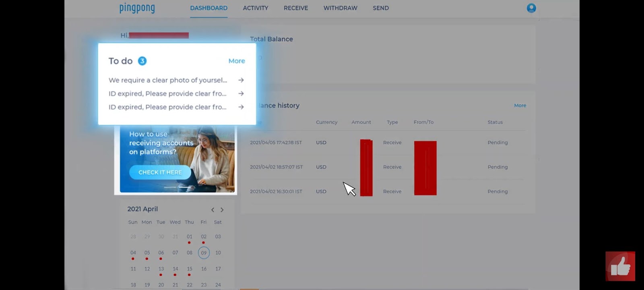Select April 05 in the calendar
The height and width of the screenshot is (290, 644).
click(x=147, y=253)
